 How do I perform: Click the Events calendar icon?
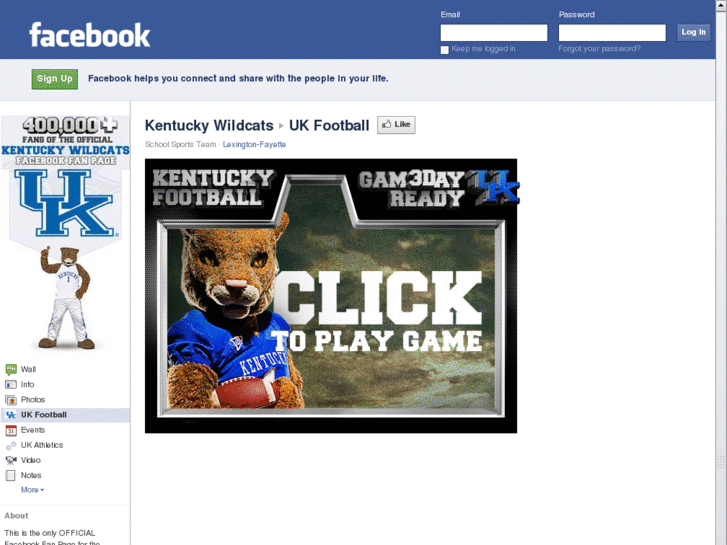click(x=11, y=430)
